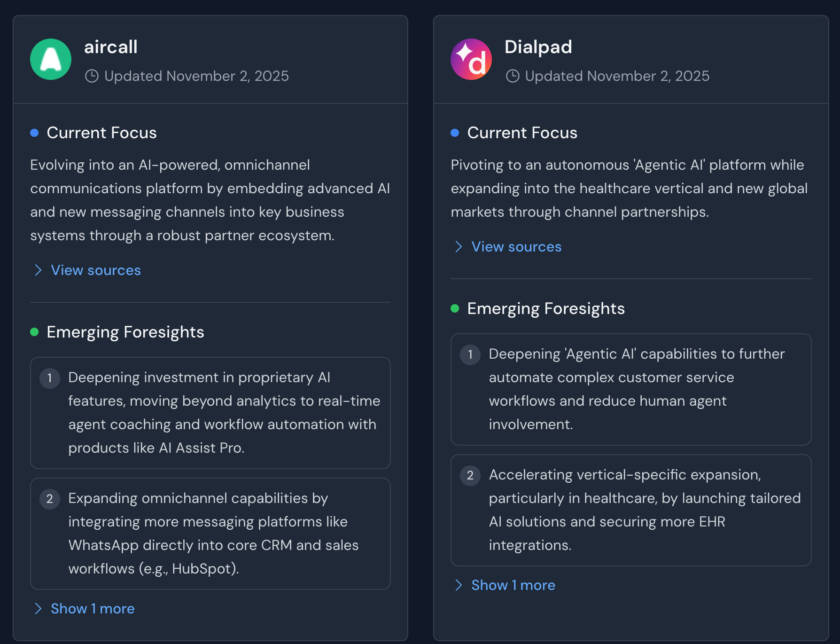Image resolution: width=840 pixels, height=644 pixels.
Task: Click green dot beside Dialpad Emerging Foresights
Action: point(454,309)
